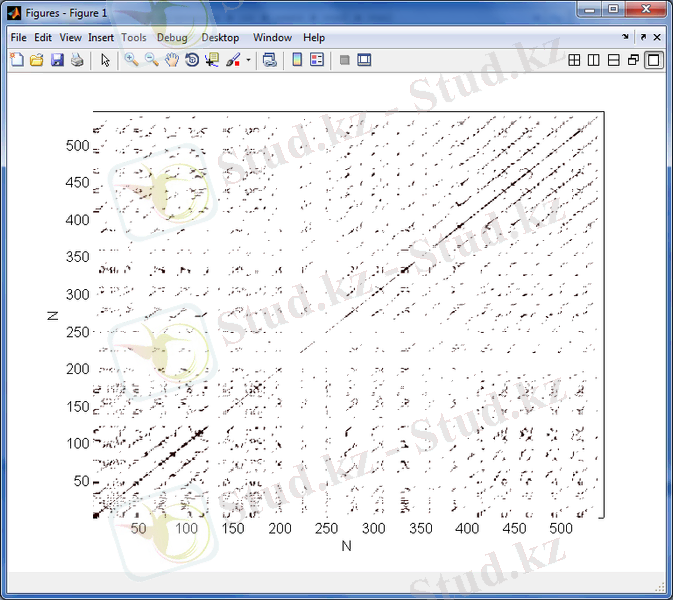Screen dimensions: 673x600
Task: Minimize the Figures window
Action: [x=590, y=9]
